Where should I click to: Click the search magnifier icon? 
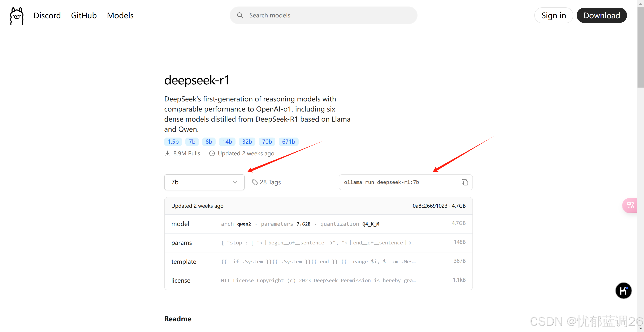(240, 16)
